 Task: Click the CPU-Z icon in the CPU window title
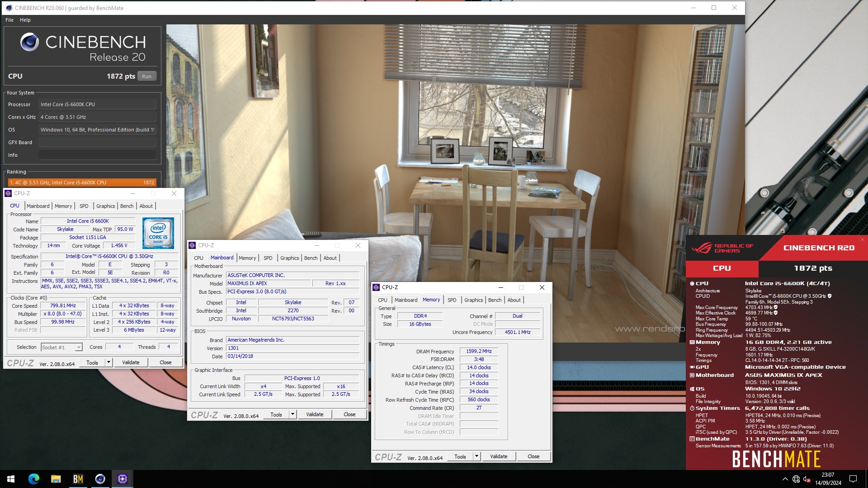[8, 193]
